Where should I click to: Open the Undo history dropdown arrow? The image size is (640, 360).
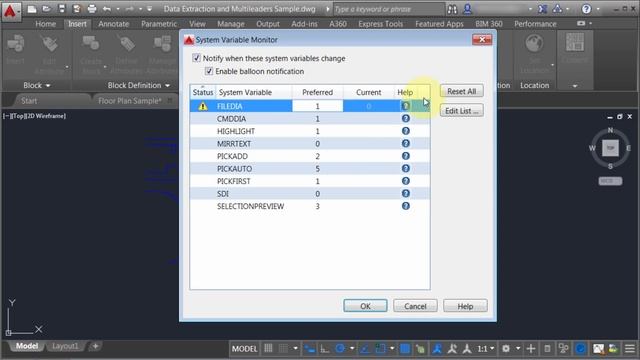point(118,9)
